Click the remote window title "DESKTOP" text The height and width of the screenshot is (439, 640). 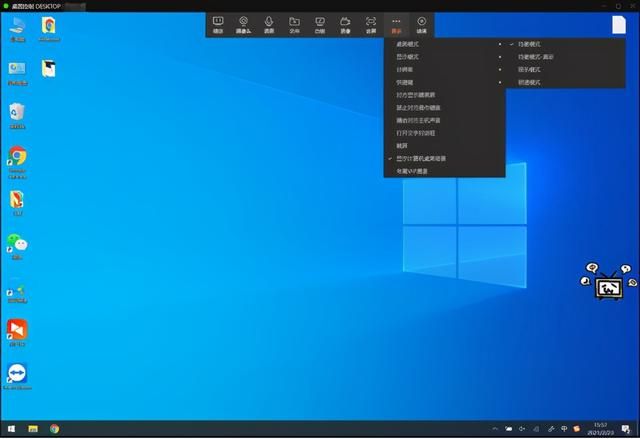coord(48,6)
